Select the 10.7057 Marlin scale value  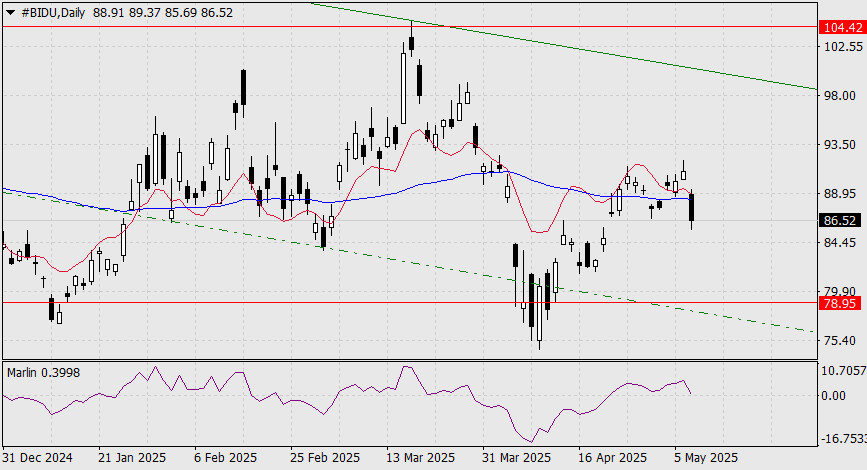pyautogui.click(x=843, y=370)
